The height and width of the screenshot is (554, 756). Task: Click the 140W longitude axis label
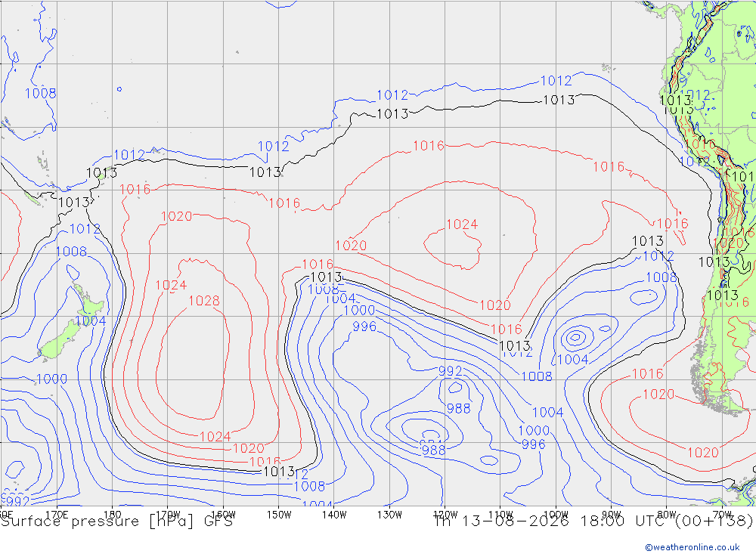(x=334, y=515)
